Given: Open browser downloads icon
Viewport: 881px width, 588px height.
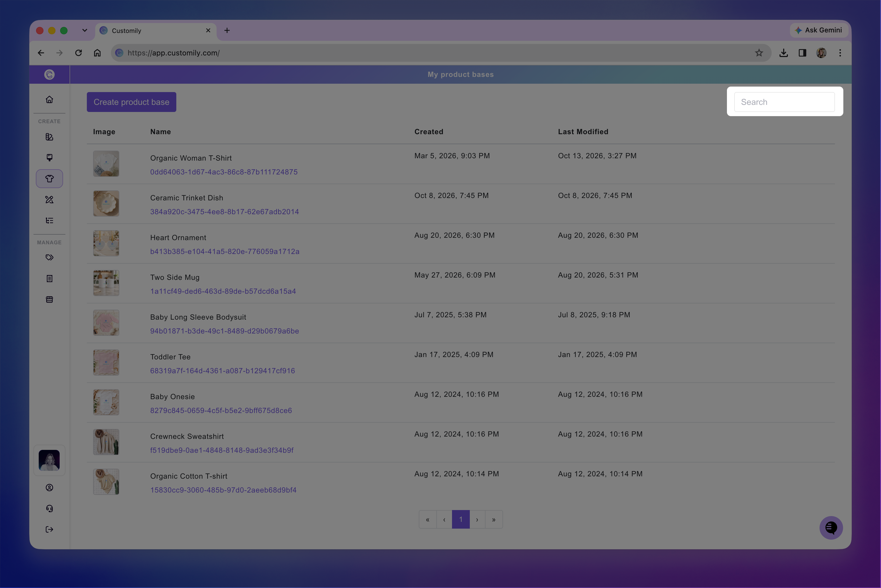Looking at the screenshot, I should (x=783, y=53).
